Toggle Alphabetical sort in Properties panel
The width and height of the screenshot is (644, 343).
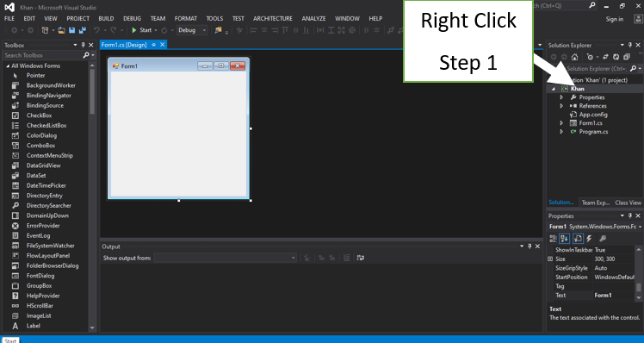pos(564,239)
